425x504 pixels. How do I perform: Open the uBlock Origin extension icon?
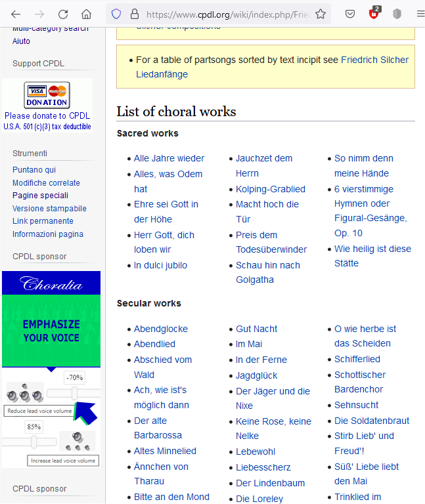point(374,14)
